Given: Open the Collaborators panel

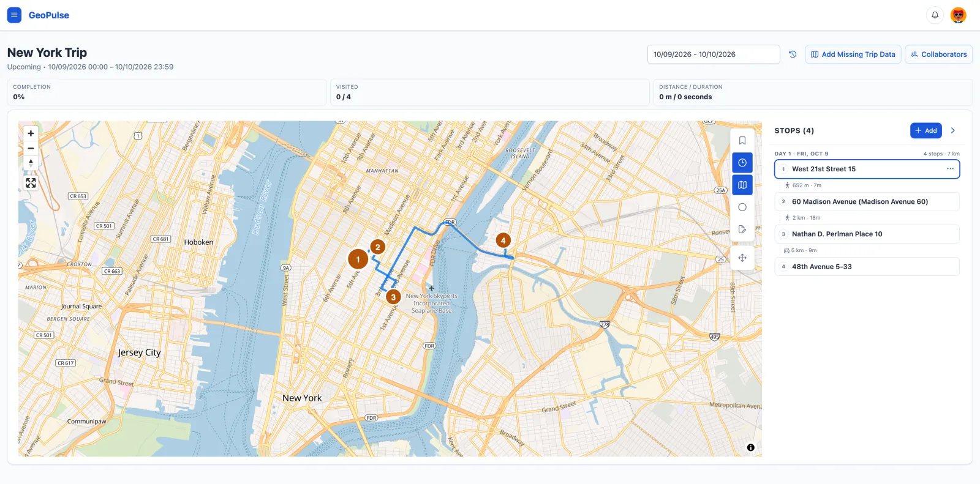Looking at the screenshot, I should pyautogui.click(x=939, y=54).
